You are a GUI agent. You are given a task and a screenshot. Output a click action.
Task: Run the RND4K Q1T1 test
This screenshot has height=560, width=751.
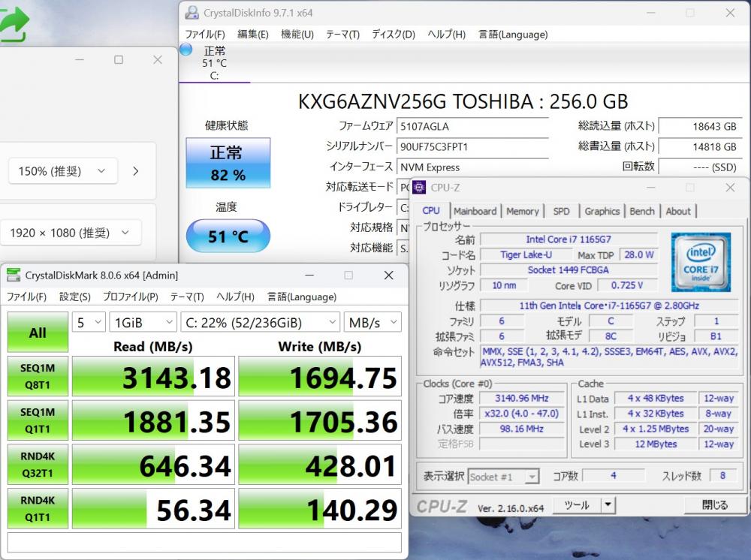coord(38,508)
